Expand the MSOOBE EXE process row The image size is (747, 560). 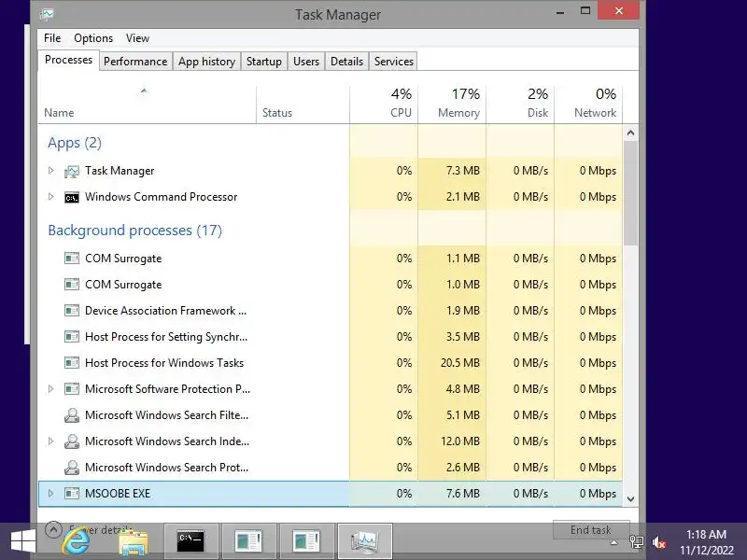click(51, 494)
